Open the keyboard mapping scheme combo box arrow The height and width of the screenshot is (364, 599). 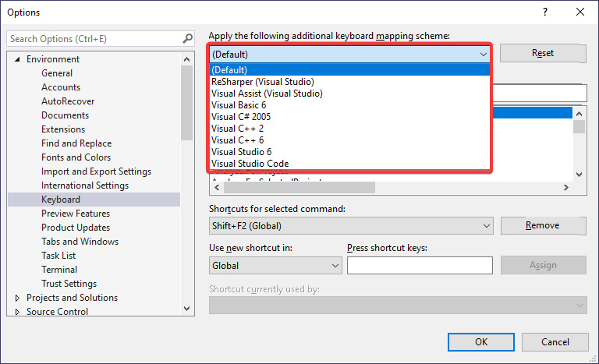484,55
